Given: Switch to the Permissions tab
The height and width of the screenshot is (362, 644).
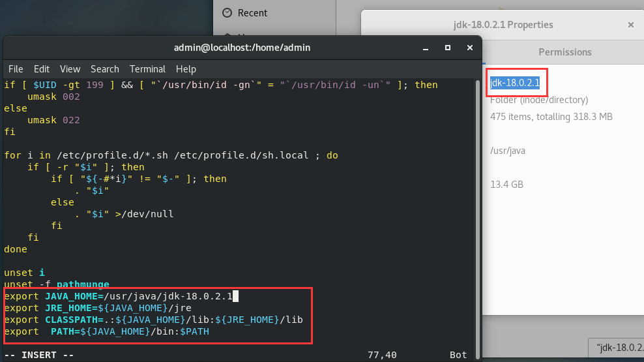Looking at the screenshot, I should (x=564, y=52).
